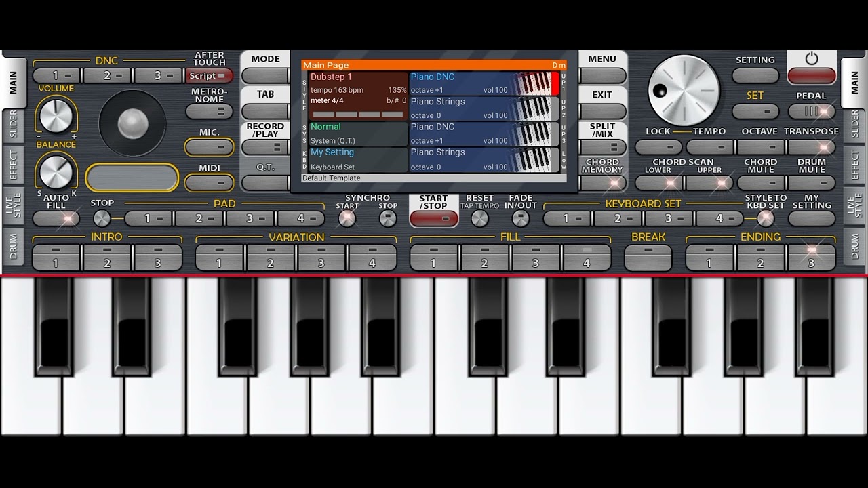Viewport: 868px width, 488px height.
Task: Click the My Setting Keyboard Set cell
Action: (359, 159)
